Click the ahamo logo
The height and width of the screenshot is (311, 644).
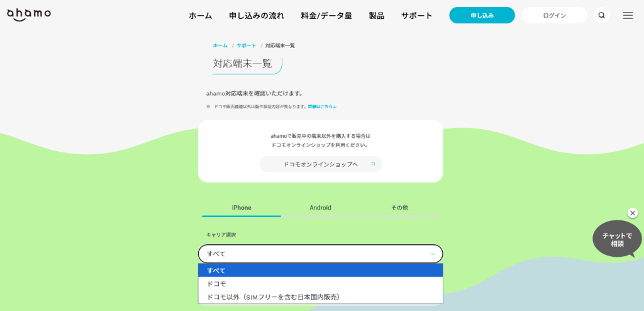29,15
